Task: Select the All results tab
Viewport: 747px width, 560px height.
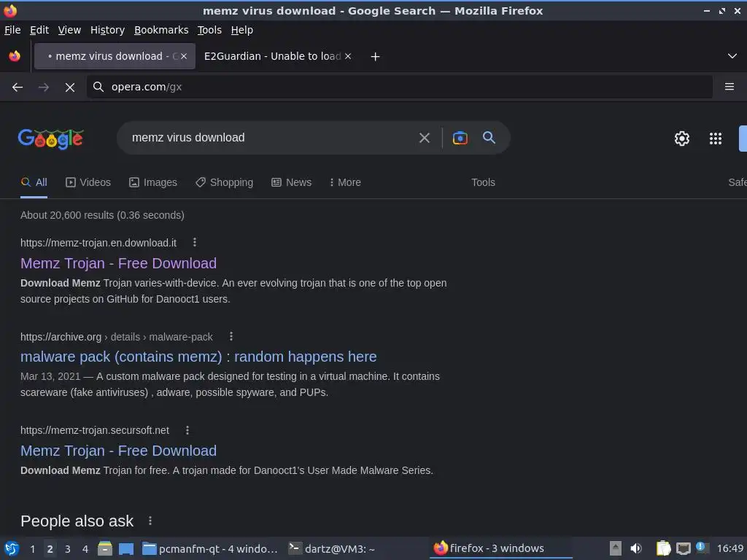Action: (34, 182)
